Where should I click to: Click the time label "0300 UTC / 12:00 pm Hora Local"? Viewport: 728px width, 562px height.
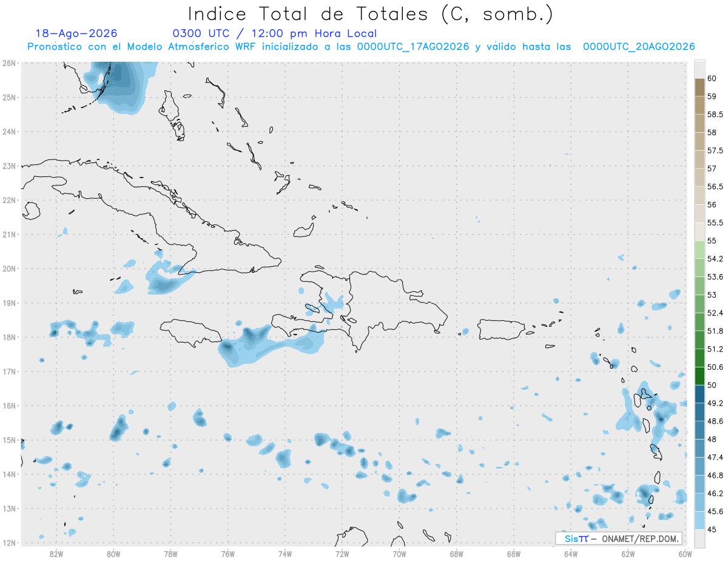pos(275,33)
